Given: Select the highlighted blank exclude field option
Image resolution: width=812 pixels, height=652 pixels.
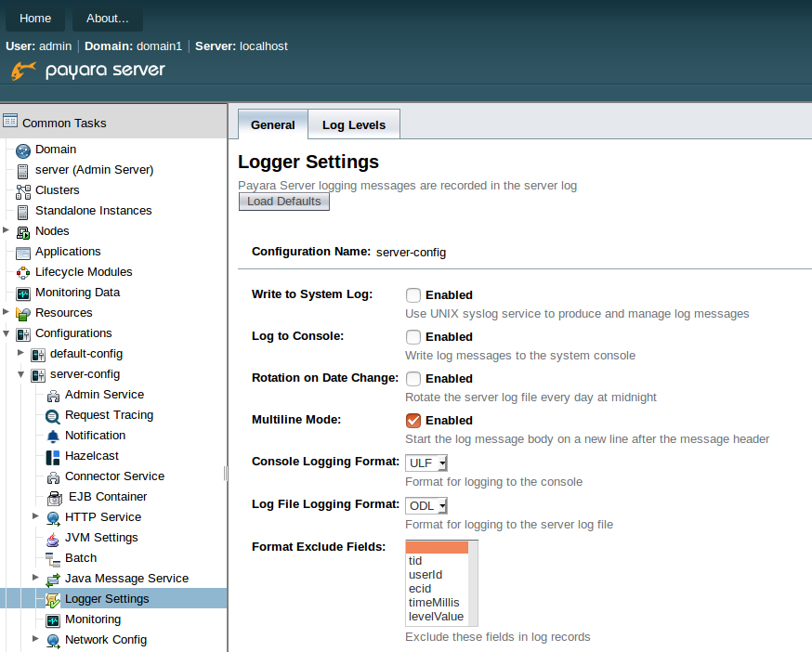Looking at the screenshot, I should pyautogui.click(x=437, y=547).
